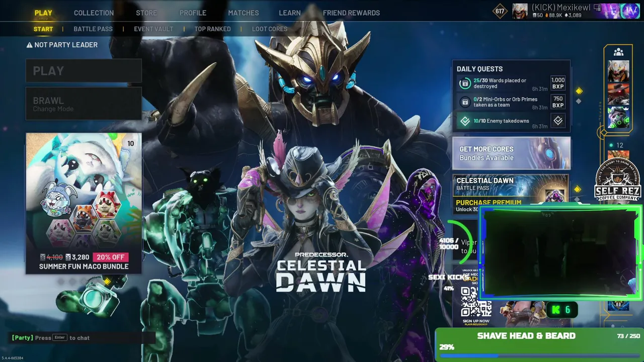Select the START sub-tab

(x=43, y=29)
